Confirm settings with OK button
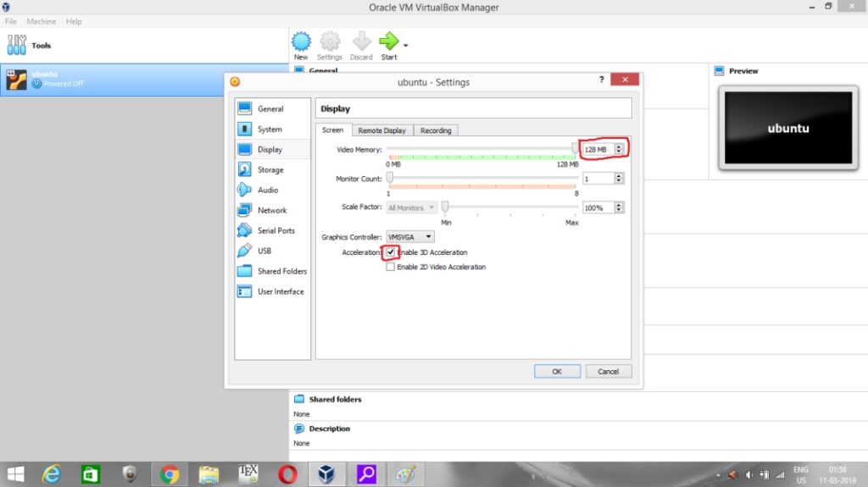The width and height of the screenshot is (868, 487). pos(557,371)
